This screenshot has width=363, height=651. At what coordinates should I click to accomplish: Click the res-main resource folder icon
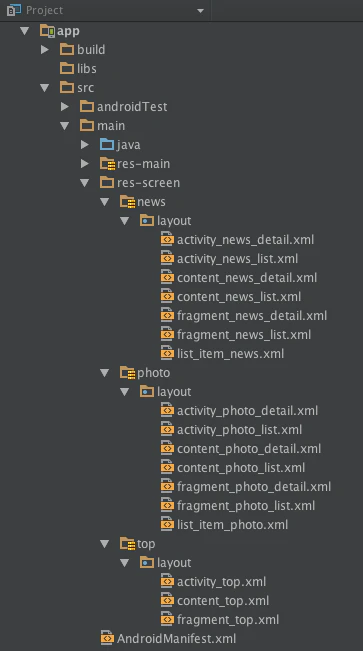[x=107, y=164]
